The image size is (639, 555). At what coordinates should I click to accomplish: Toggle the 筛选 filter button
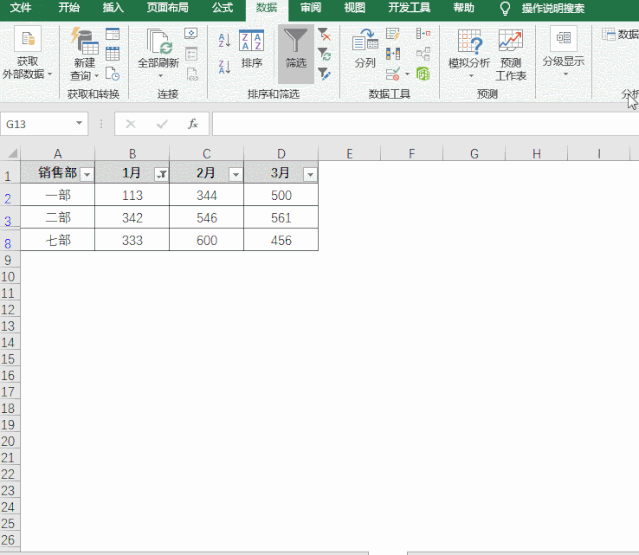pos(296,53)
